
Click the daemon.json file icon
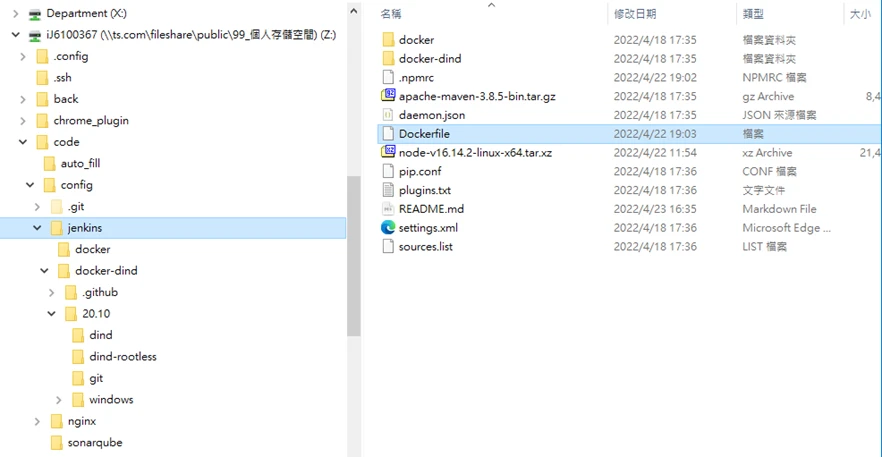(x=388, y=115)
